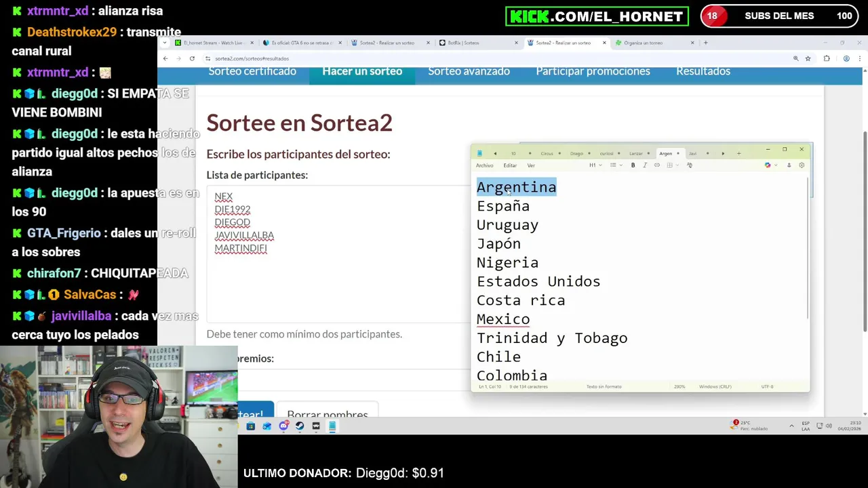868x488 pixels.
Task: Open the list style dropdown in Notepad
Action: 616,165
